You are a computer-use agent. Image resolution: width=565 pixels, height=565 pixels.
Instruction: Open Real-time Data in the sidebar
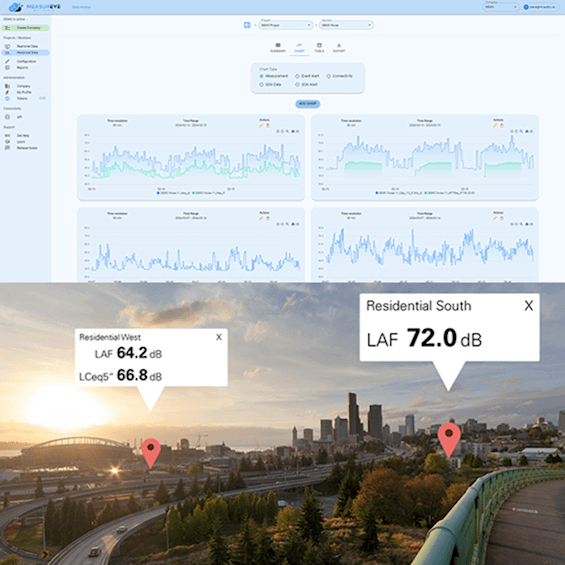click(27, 46)
